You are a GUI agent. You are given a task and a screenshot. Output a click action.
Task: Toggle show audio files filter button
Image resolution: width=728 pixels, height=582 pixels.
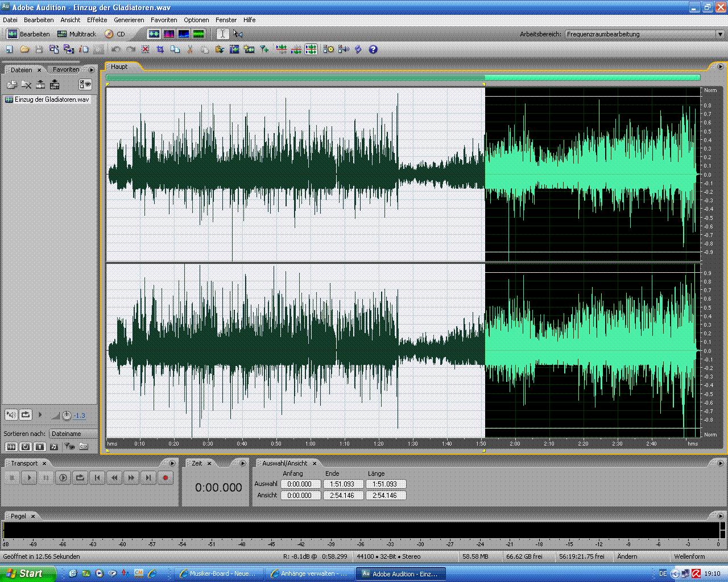tap(11, 447)
